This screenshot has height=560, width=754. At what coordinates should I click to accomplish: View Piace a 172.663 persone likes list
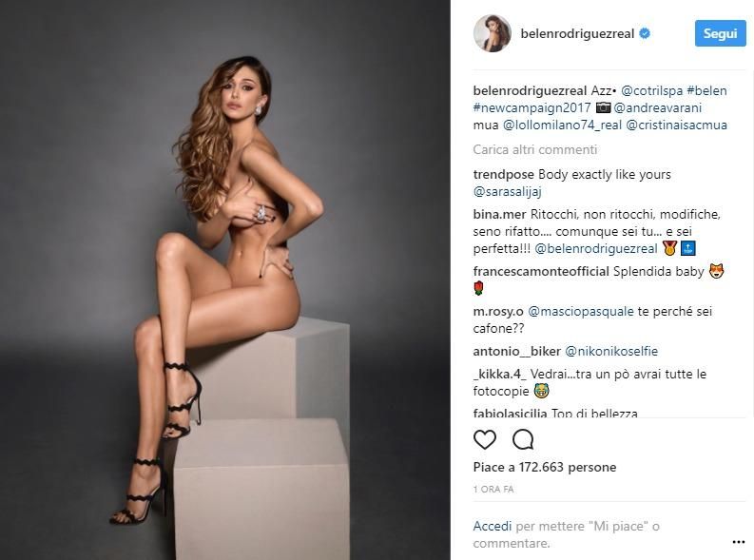(x=544, y=467)
